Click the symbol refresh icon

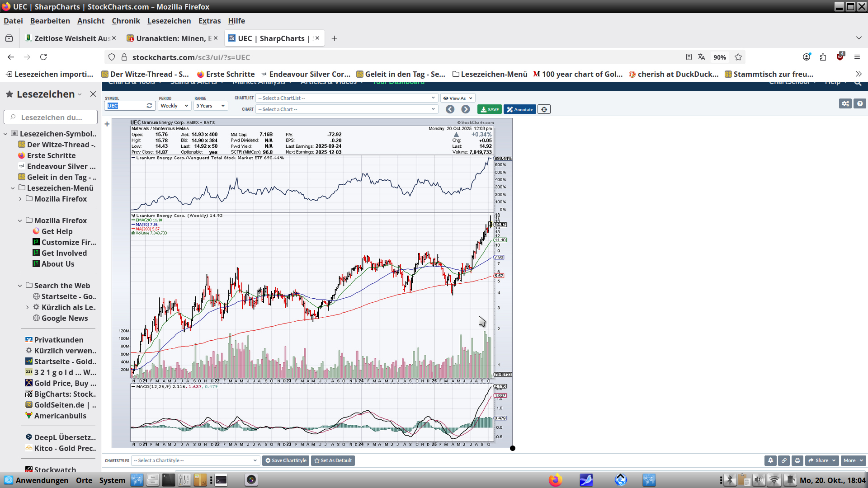pos(149,106)
